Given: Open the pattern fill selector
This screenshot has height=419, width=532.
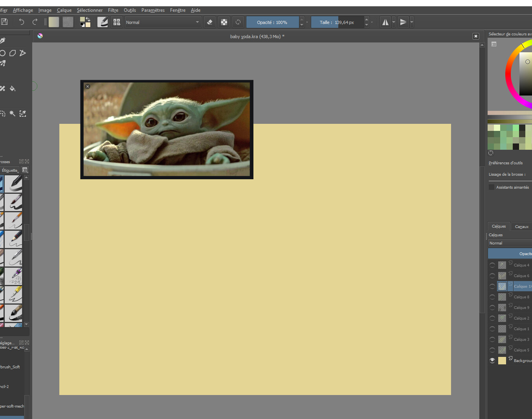Looking at the screenshot, I should [68, 22].
